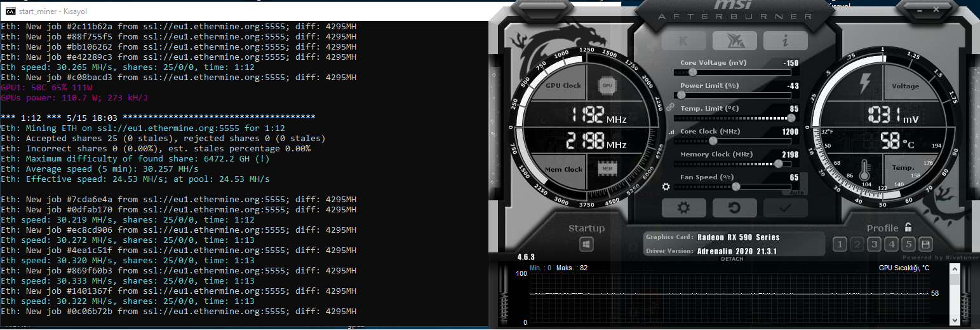This screenshot has height=330, width=980.
Task: Launch the OC Scanner jet icon button
Action: click(734, 41)
